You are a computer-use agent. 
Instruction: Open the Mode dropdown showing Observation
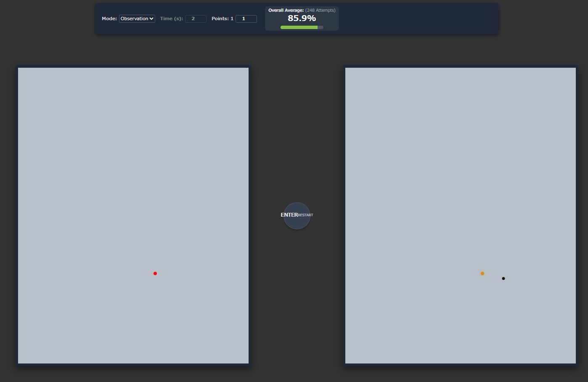coord(137,19)
